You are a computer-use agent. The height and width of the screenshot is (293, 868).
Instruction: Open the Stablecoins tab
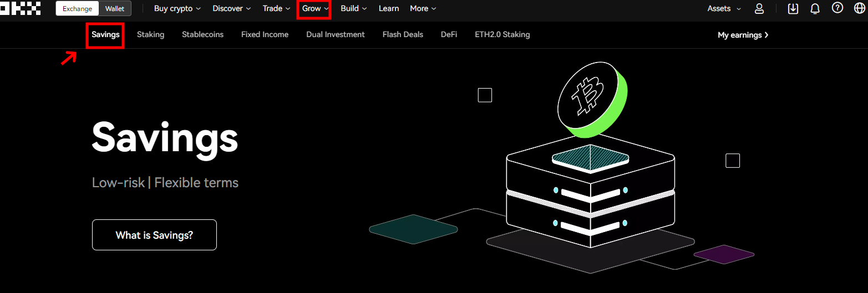point(202,34)
